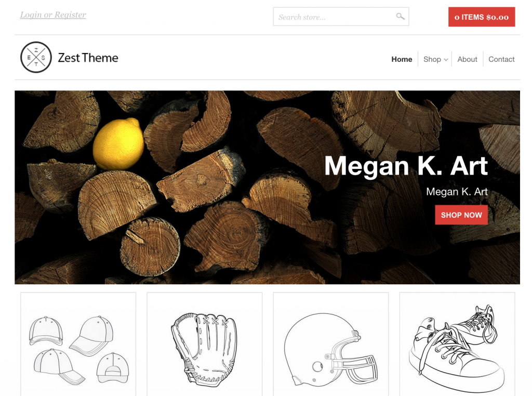Click the search magnifier icon
Screen dimensions: 532x396
point(401,16)
